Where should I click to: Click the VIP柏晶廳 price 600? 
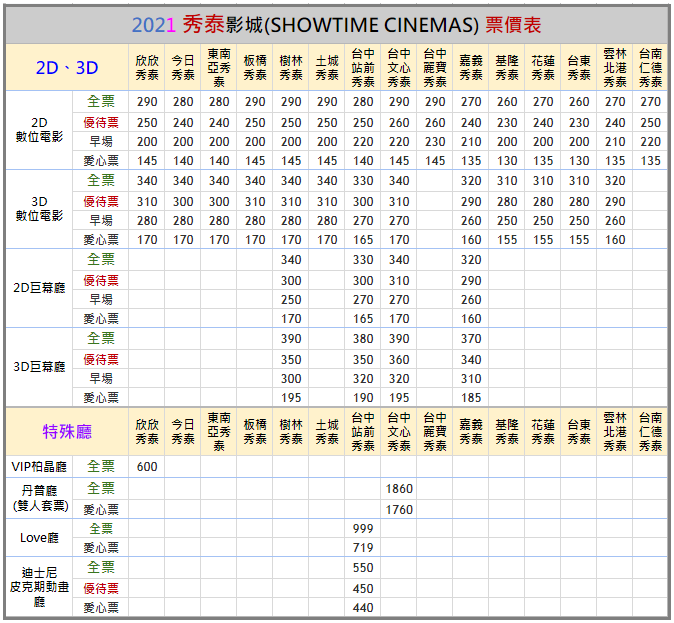[x=147, y=466]
